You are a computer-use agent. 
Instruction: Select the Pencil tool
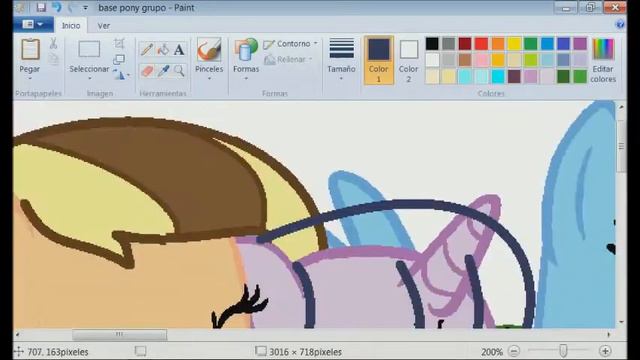147,50
